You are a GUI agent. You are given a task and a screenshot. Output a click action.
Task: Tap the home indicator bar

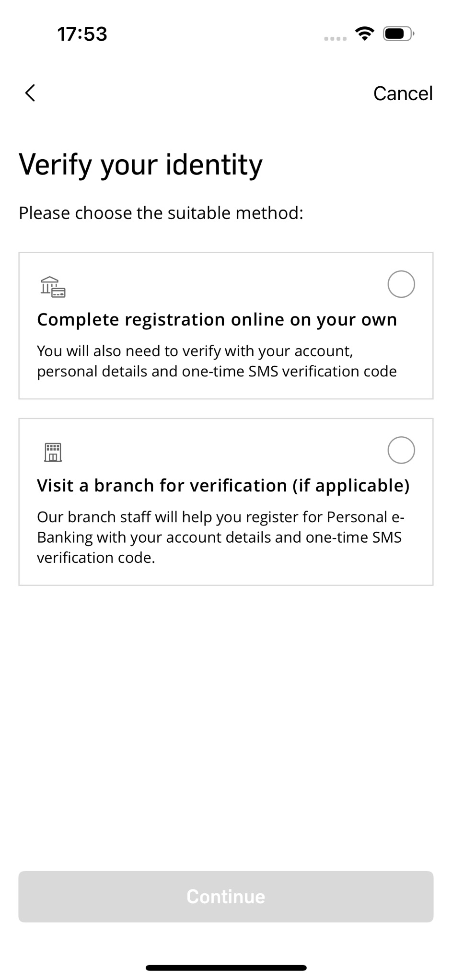pyautogui.click(x=226, y=968)
